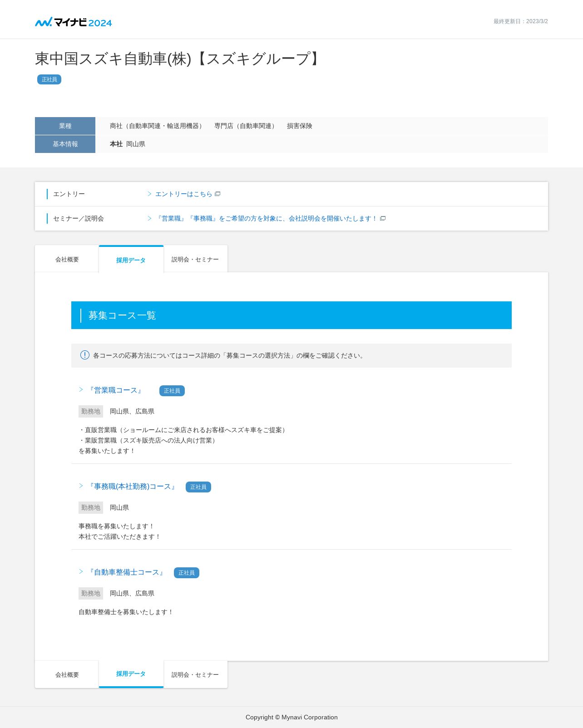
Task: Open 『事務職(本社勤務)コース』 course link
Action: (132, 487)
